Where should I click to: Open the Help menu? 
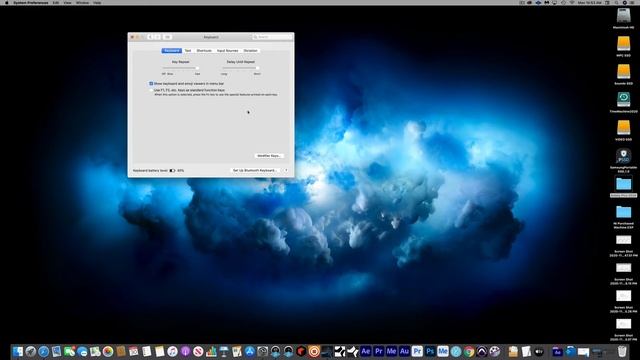click(x=97, y=2)
